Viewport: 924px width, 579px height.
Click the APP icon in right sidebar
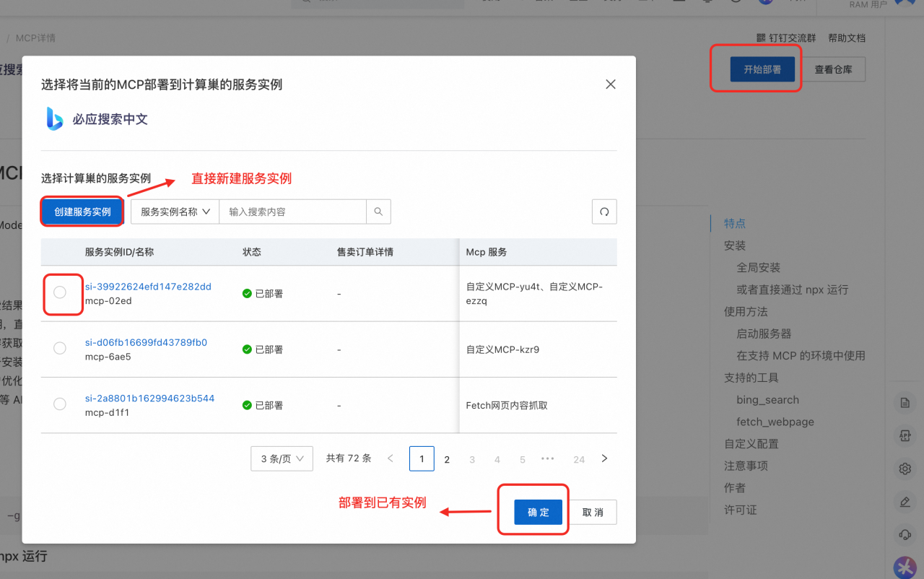pyautogui.click(x=905, y=435)
